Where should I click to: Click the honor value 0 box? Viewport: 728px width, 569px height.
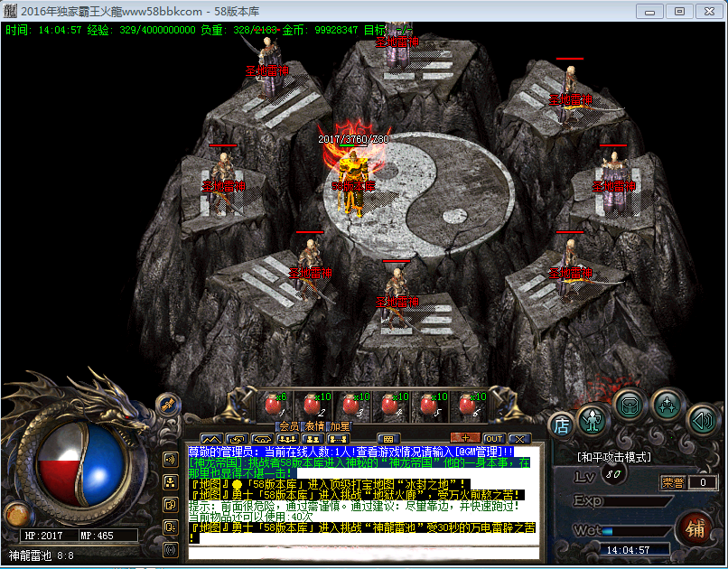point(703,482)
